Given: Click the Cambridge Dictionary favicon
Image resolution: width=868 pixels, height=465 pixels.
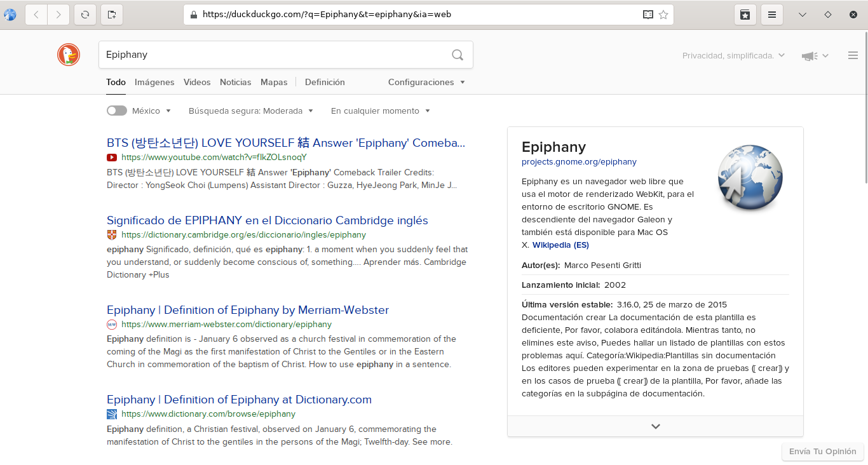Looking at the screenshot, I should [112, 235].
